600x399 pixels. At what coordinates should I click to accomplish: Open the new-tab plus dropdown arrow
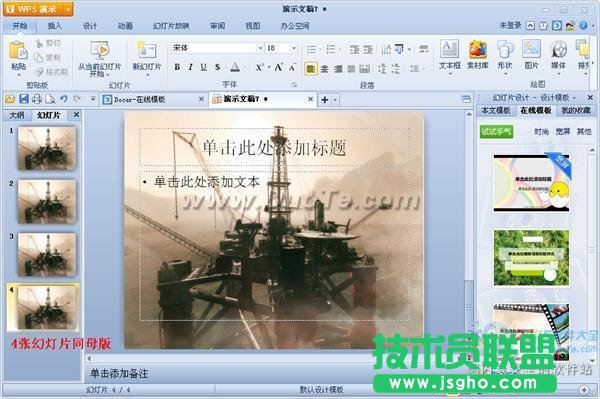tap(336, 100)
